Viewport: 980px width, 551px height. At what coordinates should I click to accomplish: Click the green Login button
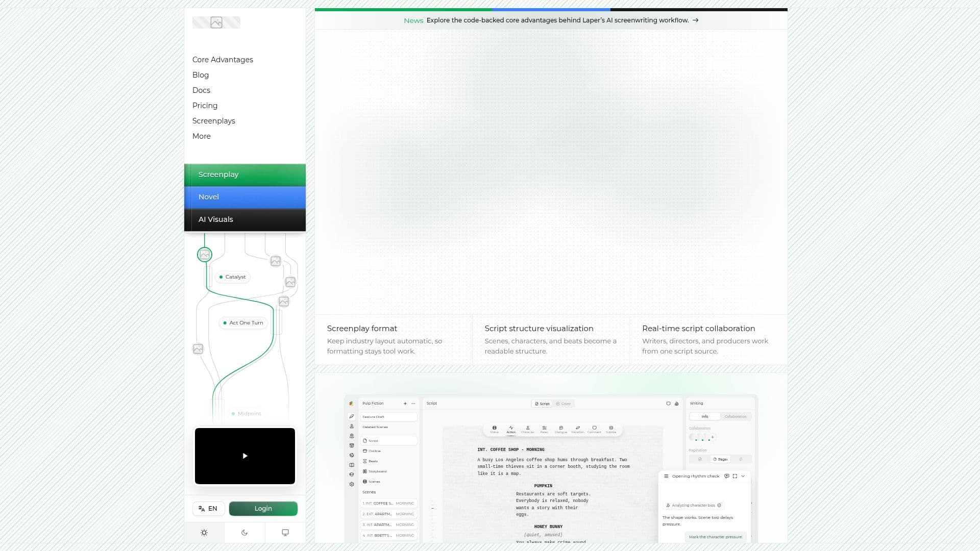coord(263,509)
